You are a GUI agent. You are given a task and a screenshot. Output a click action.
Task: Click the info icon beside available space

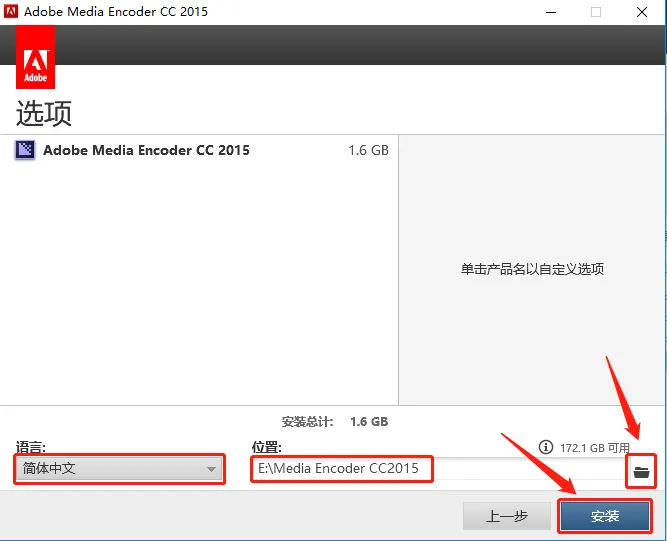click(546, 447)
